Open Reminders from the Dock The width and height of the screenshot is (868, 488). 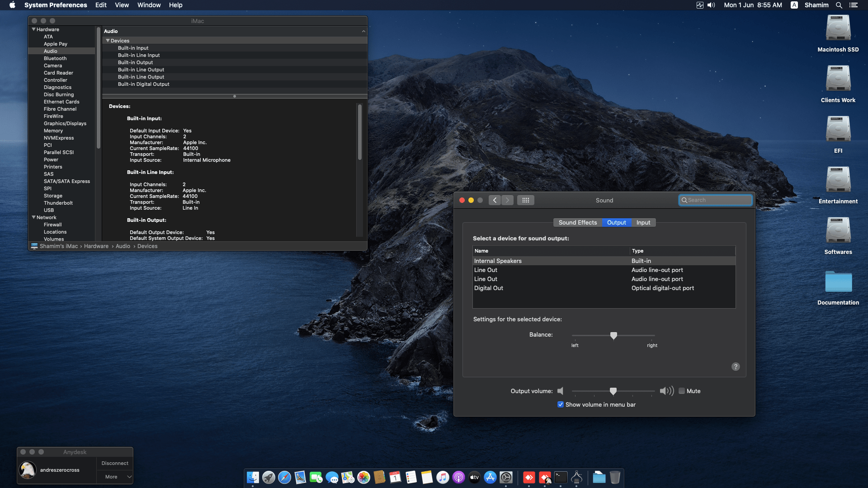pyautogui.click(x=411, y=477)
